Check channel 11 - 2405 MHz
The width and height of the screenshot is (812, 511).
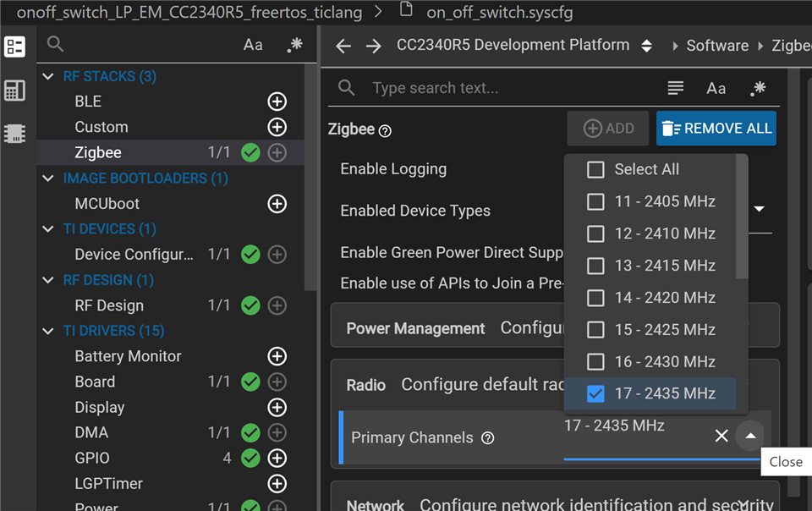point(595,201)
